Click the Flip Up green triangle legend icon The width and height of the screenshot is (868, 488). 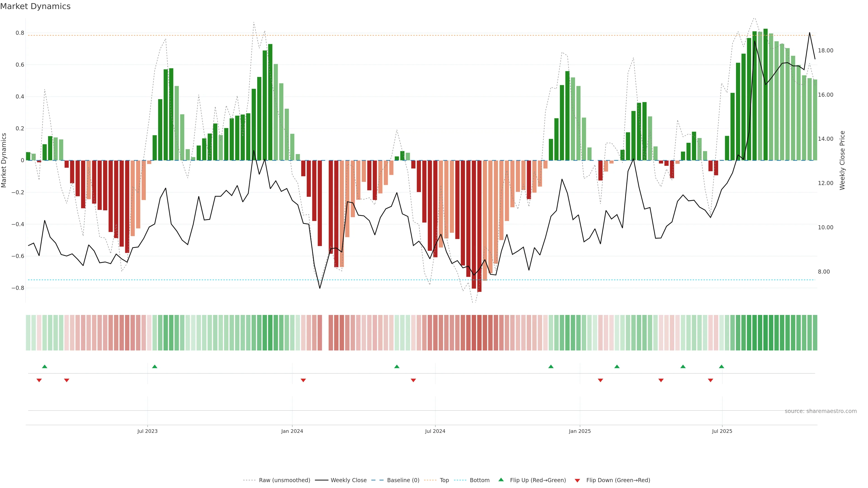[x=501, y=480]
